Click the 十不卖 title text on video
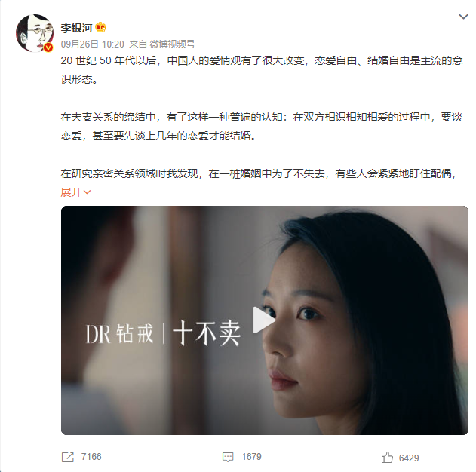476x472 pixels. click(x=207, y=333)
